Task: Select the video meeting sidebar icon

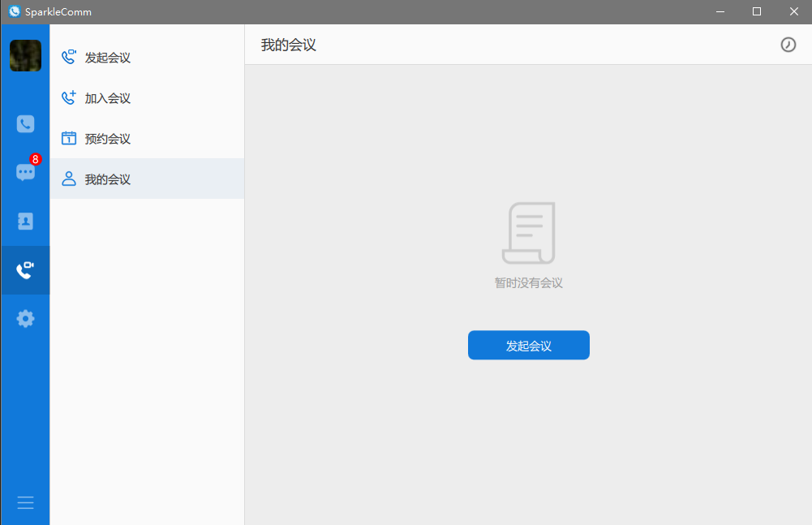Action: point(25,270)
